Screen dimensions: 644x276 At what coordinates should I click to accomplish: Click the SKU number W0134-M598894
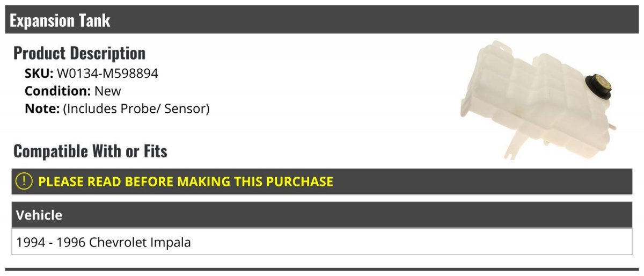tap(107, 74)
